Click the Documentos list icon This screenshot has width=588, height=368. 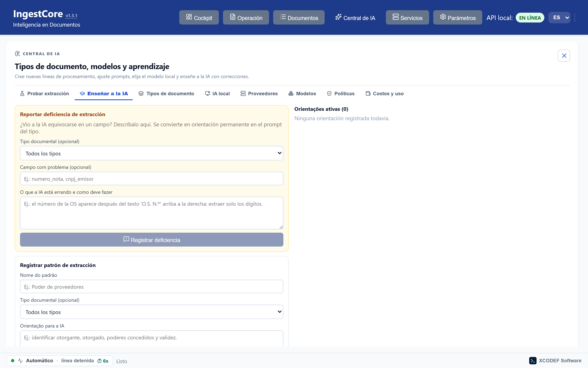(283, 17)
